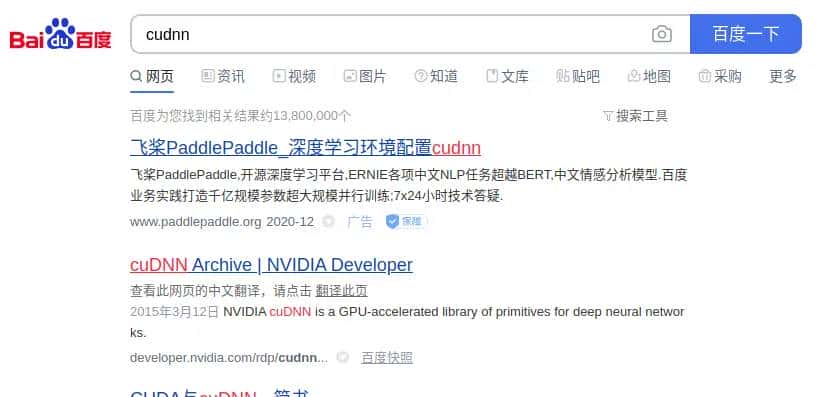825x397 pixels.
Task: Click the 广告 label
Action: pyautogui.click(x=360, y=222)
